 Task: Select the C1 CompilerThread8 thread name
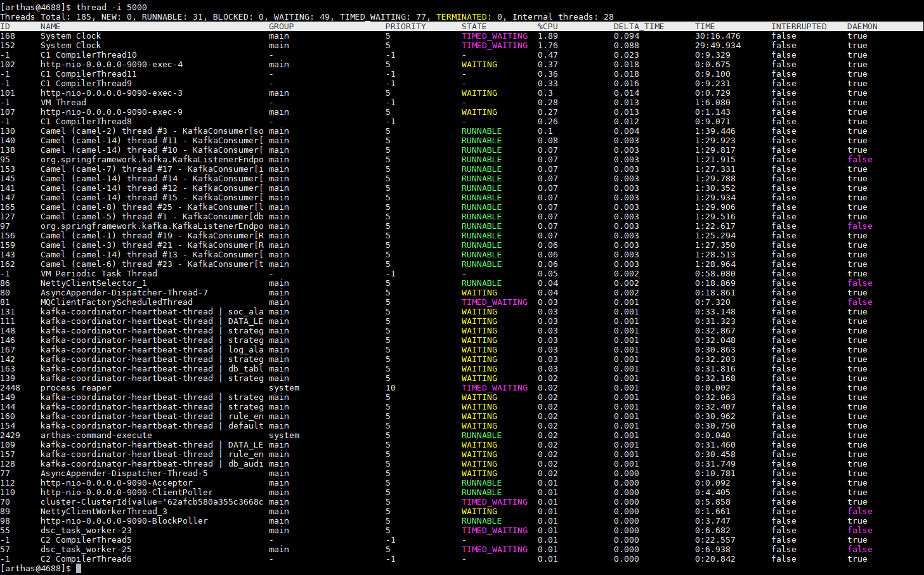[x=86, y=122]
